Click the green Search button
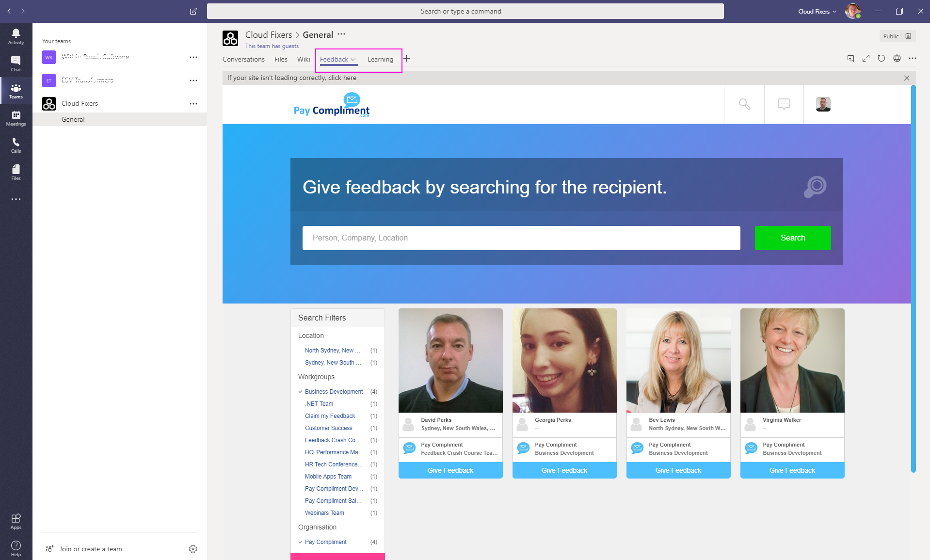Viewport: 930px width, 560px height. coord(793,238)
